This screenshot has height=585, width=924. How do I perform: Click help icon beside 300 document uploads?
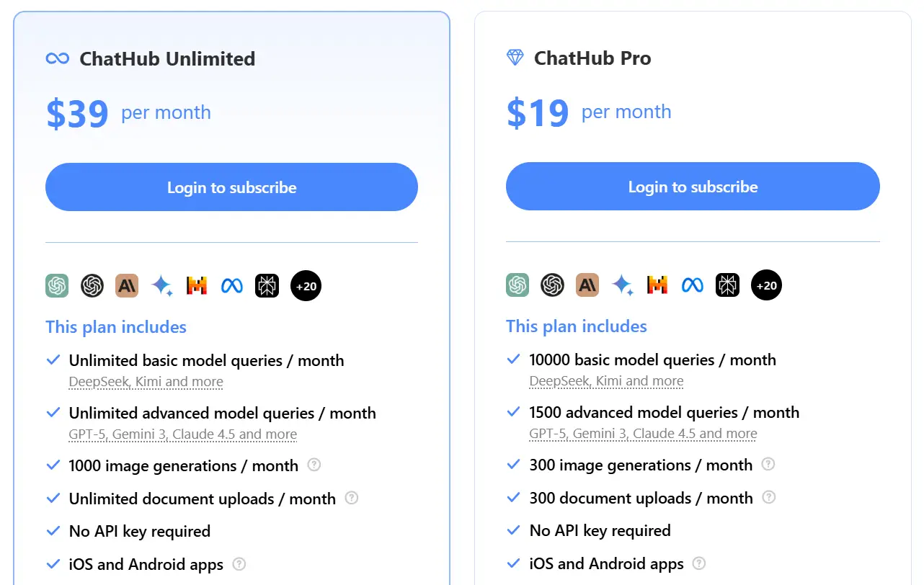point(769,497)
